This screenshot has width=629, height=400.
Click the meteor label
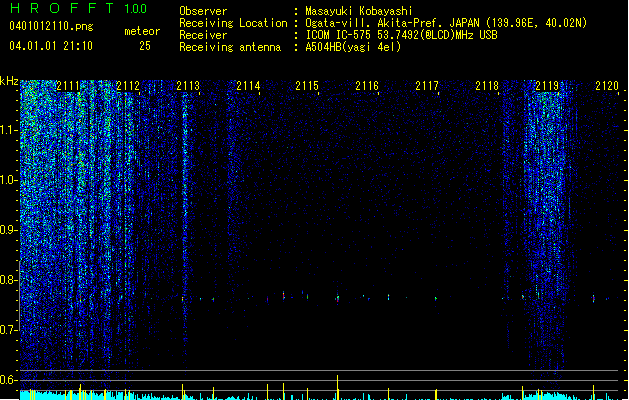(142, 31)
